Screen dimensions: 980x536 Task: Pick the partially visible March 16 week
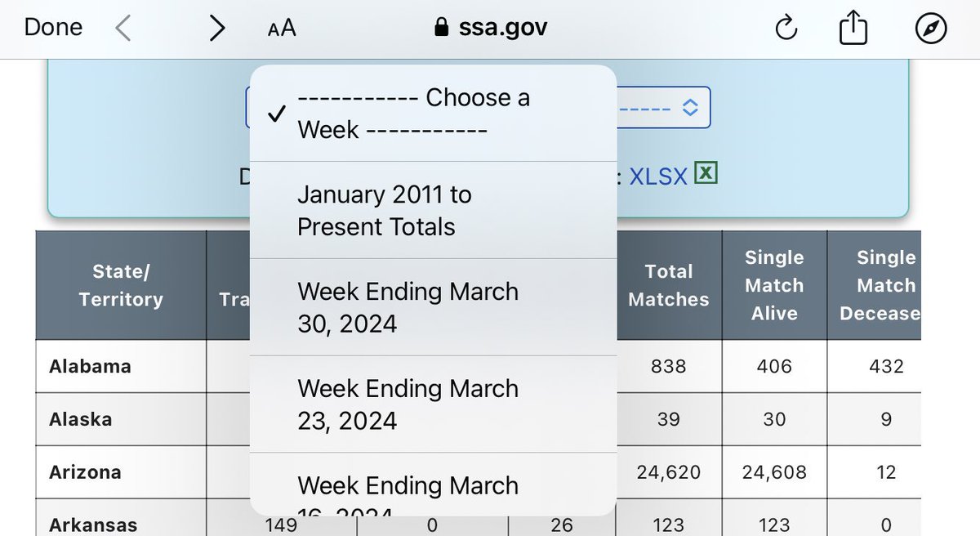click(433, 485)
